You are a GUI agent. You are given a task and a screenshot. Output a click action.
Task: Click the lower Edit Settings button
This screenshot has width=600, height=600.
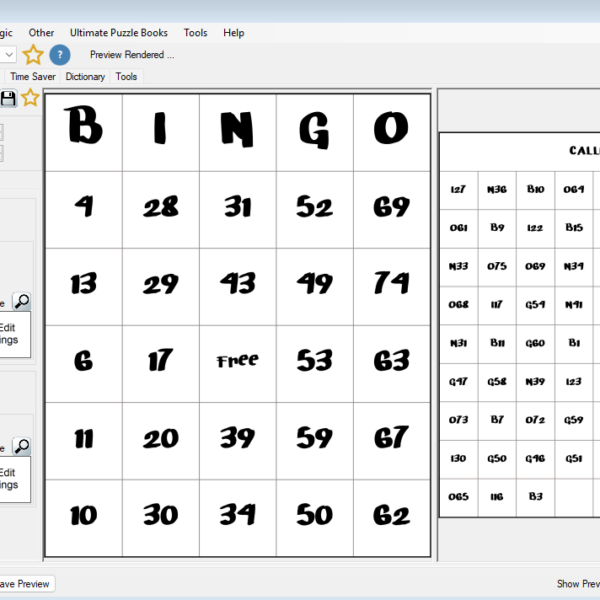[10, 479]
